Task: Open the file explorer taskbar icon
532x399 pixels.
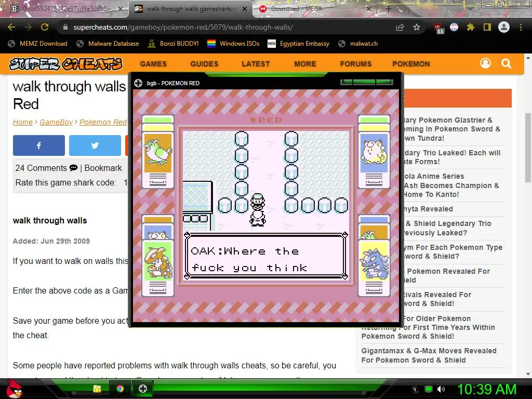Action: tap(97, 389)
